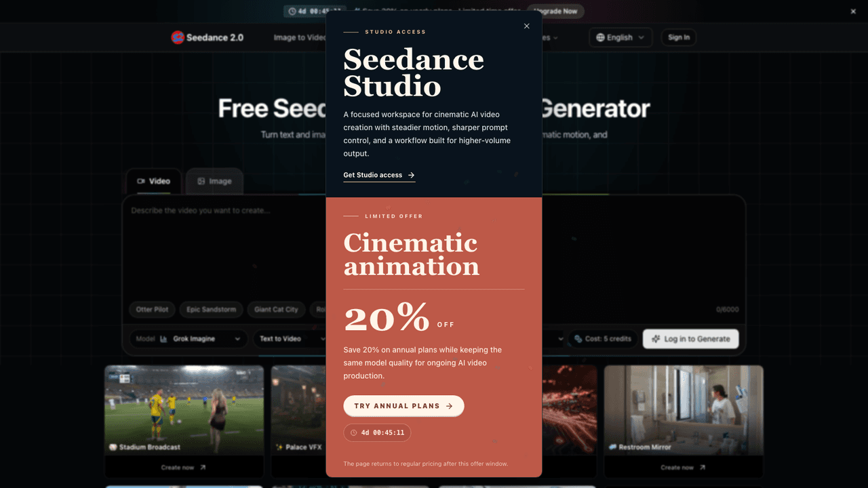Click the arrow icon on Get Studio access
The width and height of the screenshot is (868, 488).
click(411, 176)
